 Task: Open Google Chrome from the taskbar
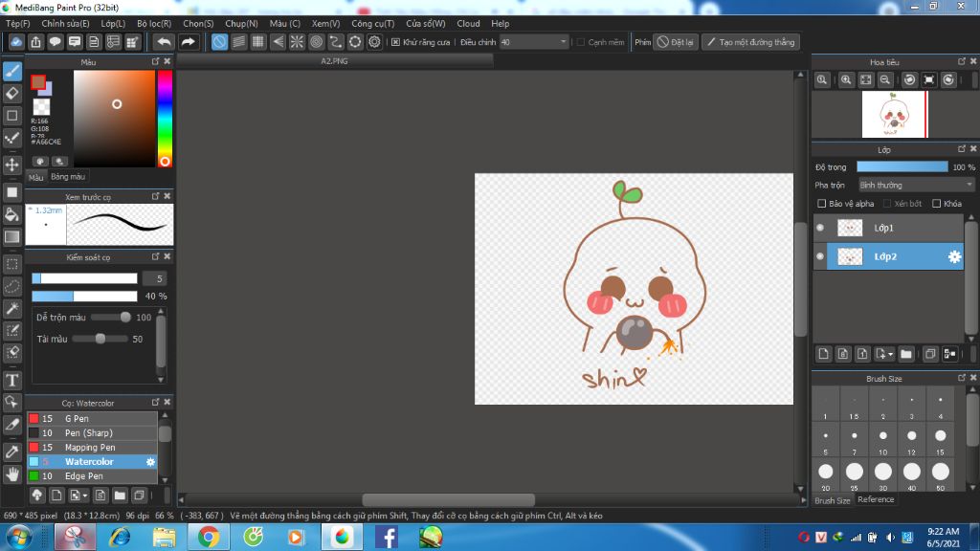tap(208, 537)
